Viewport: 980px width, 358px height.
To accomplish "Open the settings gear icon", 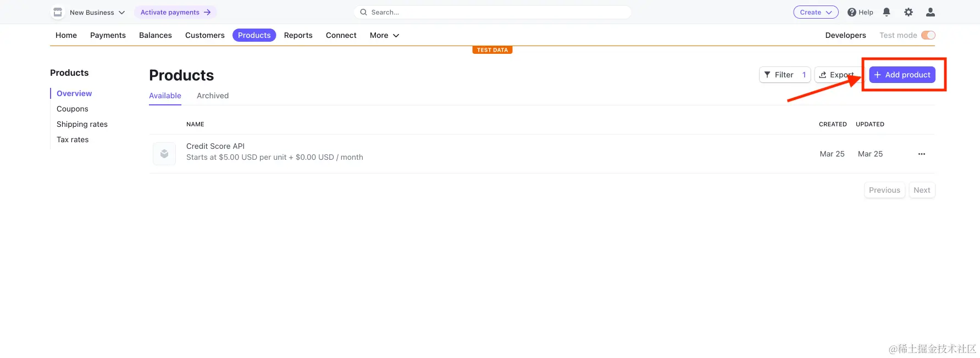I will 909,12.
